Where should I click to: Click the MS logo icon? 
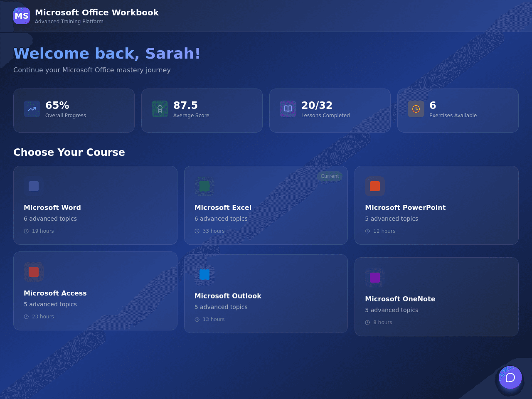pos(22,16)
